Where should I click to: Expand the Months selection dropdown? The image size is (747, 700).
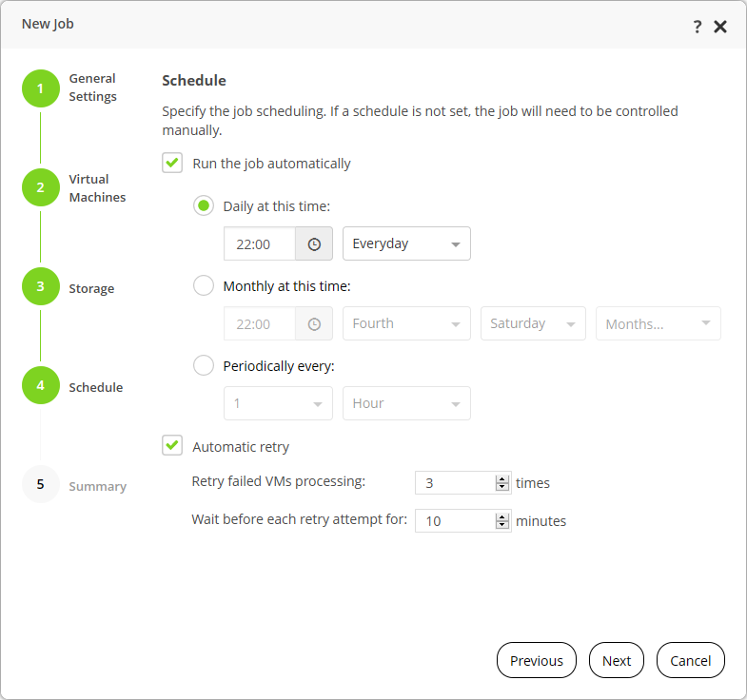tap(658, 323)
